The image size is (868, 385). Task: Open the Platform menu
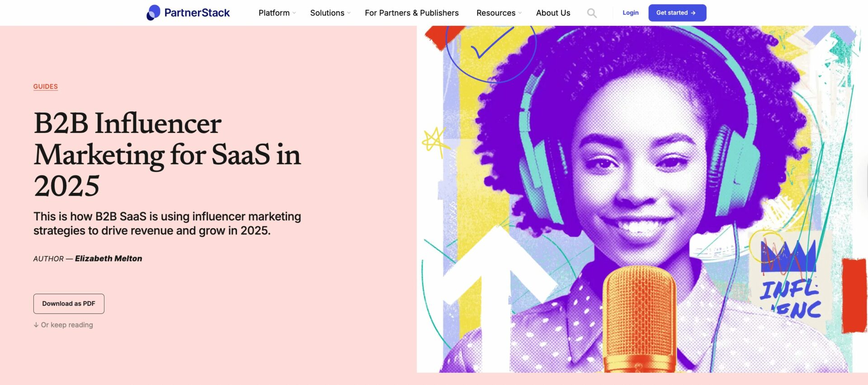coord(274,13)
